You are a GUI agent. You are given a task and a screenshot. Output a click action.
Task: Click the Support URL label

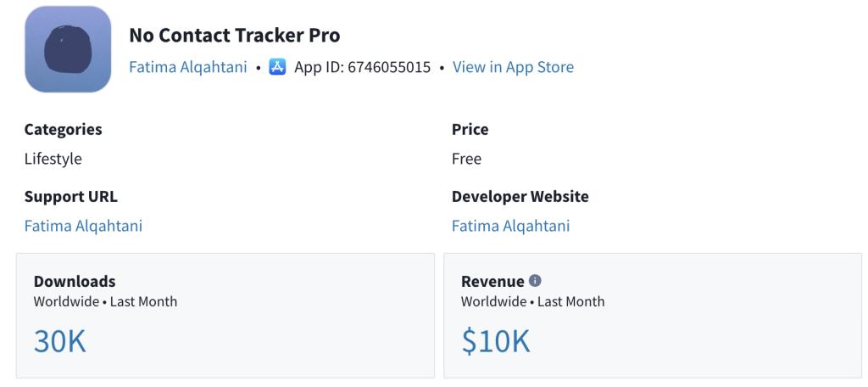click(70, 196)
